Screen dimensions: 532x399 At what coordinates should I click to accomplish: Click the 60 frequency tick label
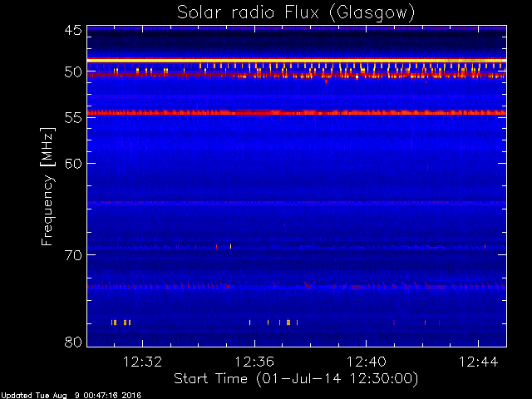pyautogui.click(x=73, y=164)
